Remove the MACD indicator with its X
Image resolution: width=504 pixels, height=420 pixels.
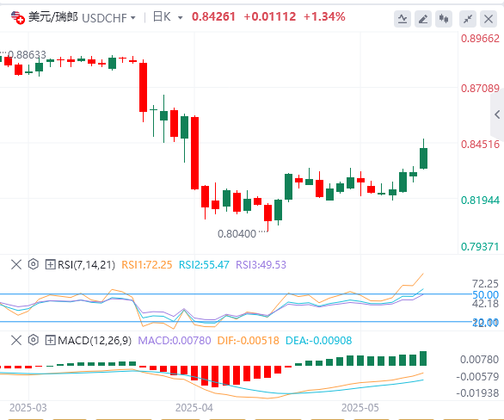[16, 340]
